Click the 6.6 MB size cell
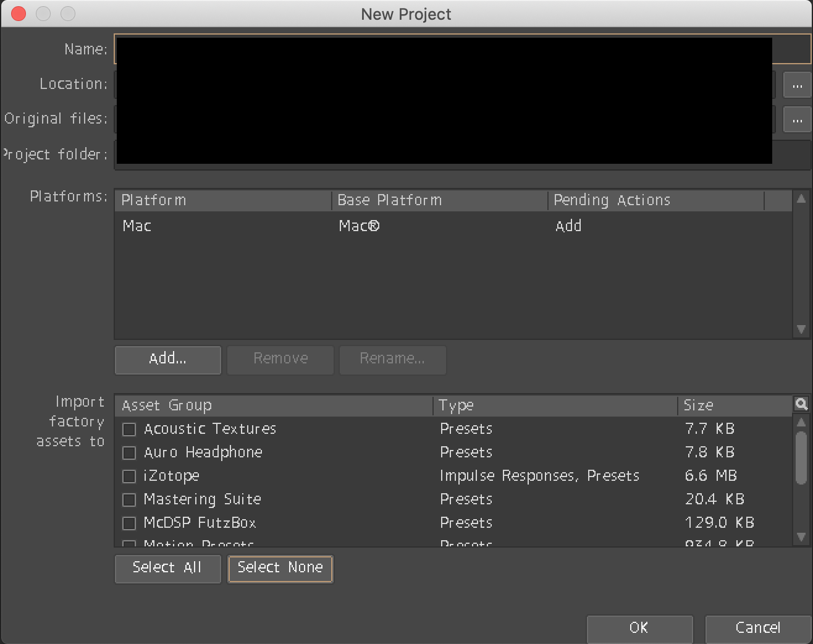 711,476
